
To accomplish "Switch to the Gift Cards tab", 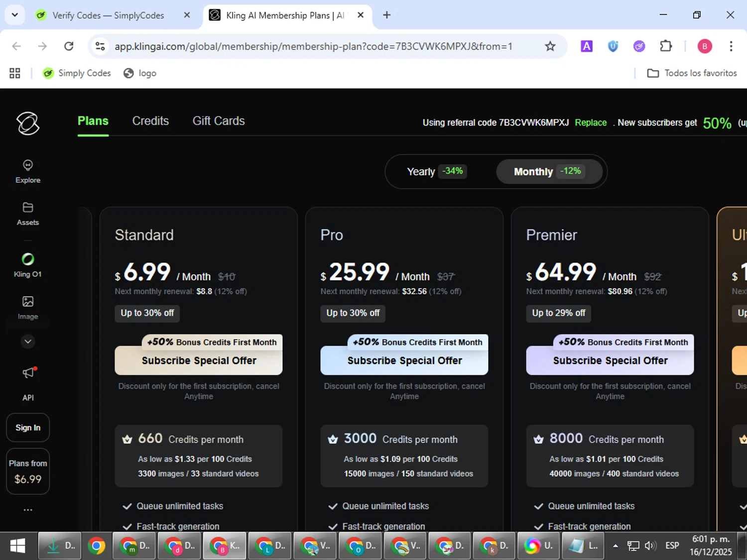I will pyautogui.click(x=219, y=121).
